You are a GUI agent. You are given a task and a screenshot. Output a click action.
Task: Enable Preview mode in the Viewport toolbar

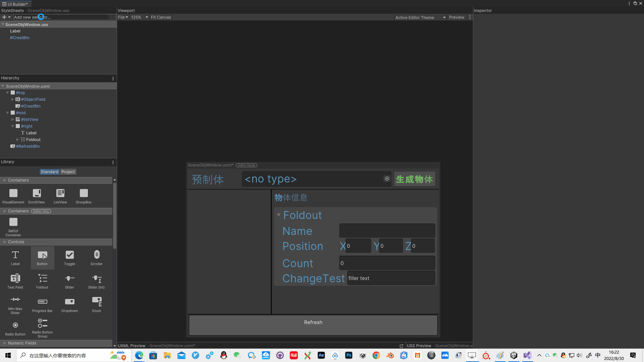(457, 17)
